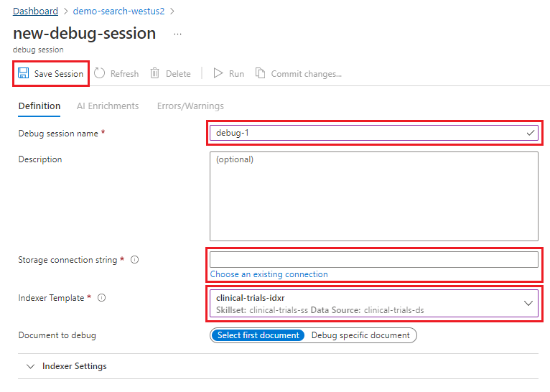Click info icon next to Storage connection string
This screenshot has width=550, height=392.
134,260
